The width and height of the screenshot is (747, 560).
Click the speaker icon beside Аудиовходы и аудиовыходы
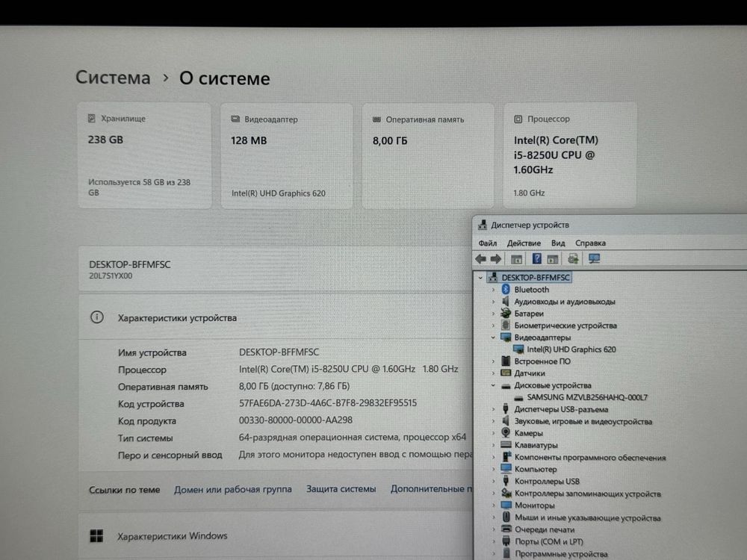pos(506,302)
